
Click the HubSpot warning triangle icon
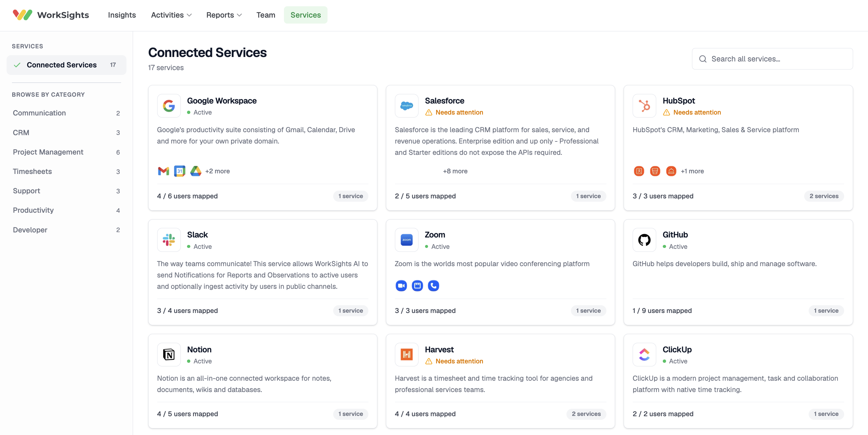(666, 112)
